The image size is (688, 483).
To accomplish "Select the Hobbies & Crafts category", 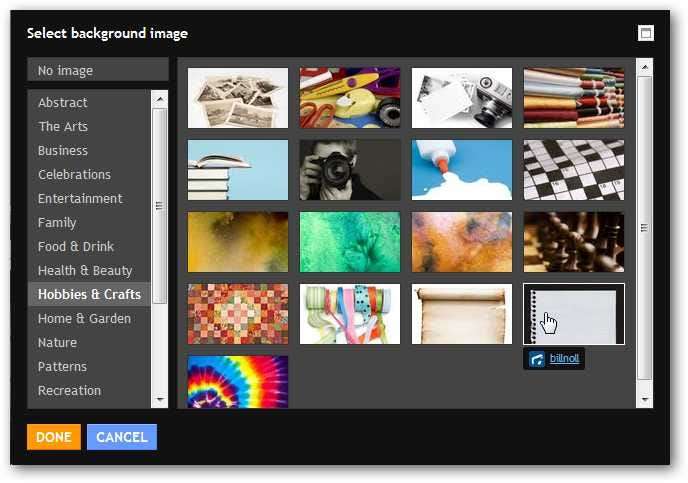I will point(89,294).
